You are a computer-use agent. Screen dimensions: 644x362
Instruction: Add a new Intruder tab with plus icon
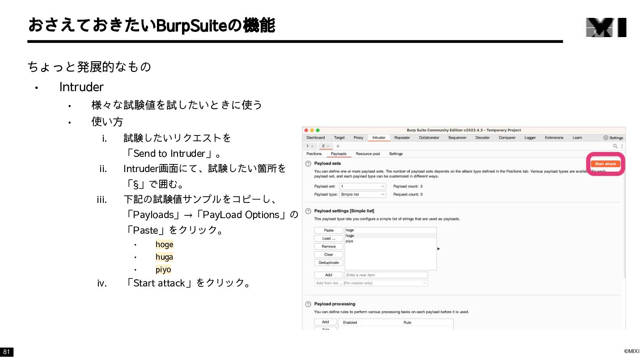(338, 146)
